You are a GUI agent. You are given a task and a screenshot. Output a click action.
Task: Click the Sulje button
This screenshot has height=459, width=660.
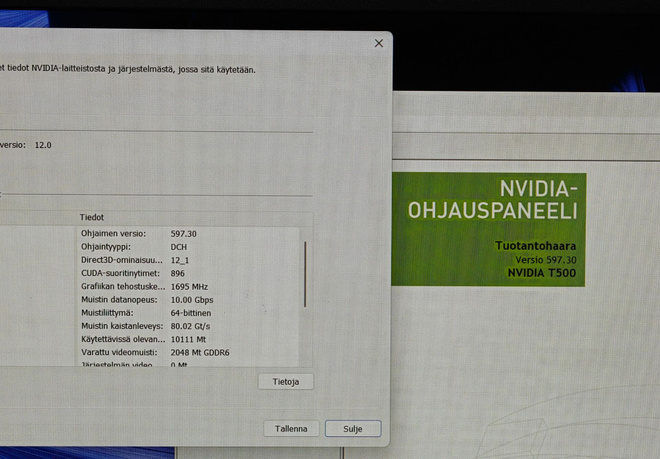pyautogui.click(x=353, y=429)
